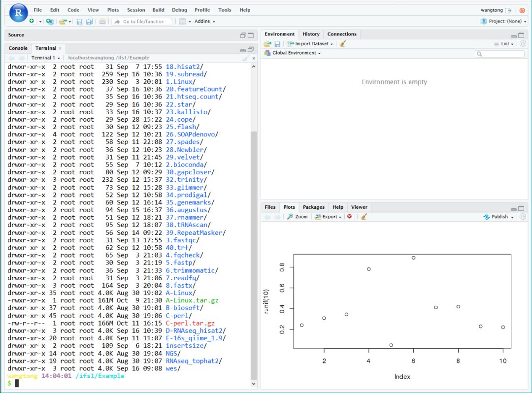Click the refresh environment icon
Image resolution: width=532 pixels, height=393 pixels.
[523, 44]
